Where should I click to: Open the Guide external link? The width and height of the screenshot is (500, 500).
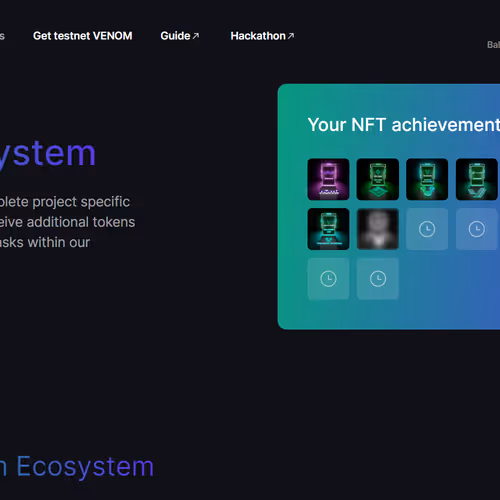[x=180, y=36]
